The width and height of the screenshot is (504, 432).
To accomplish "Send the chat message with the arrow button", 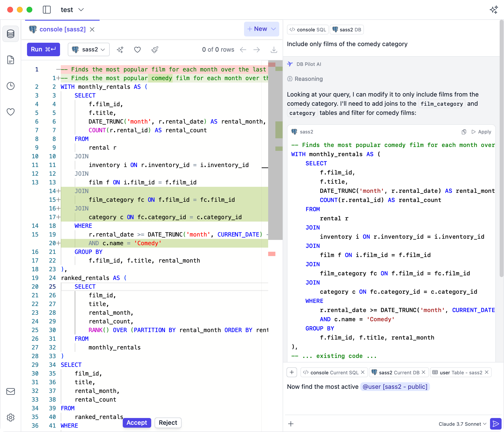I will pyautogui.click(x=496, y=424).
